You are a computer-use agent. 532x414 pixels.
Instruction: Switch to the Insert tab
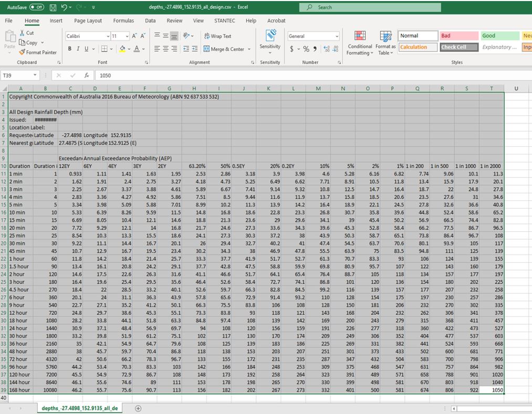tap(56, 20)
